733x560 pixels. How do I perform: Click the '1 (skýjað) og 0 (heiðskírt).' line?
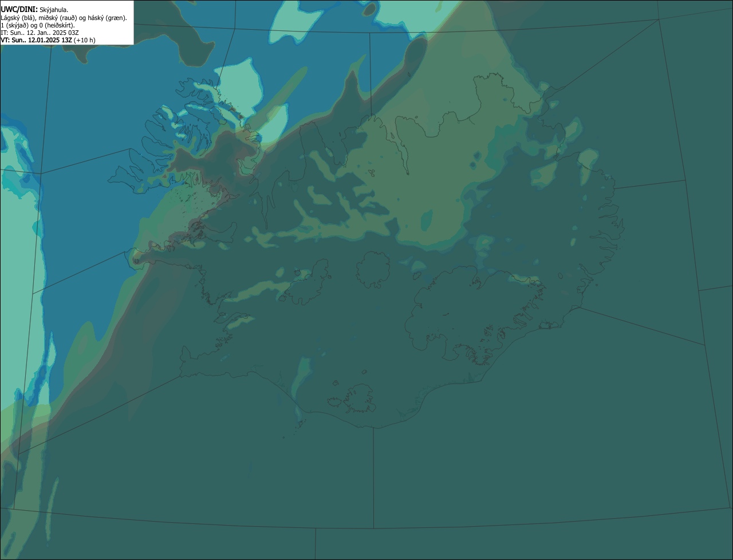point(38,25)
